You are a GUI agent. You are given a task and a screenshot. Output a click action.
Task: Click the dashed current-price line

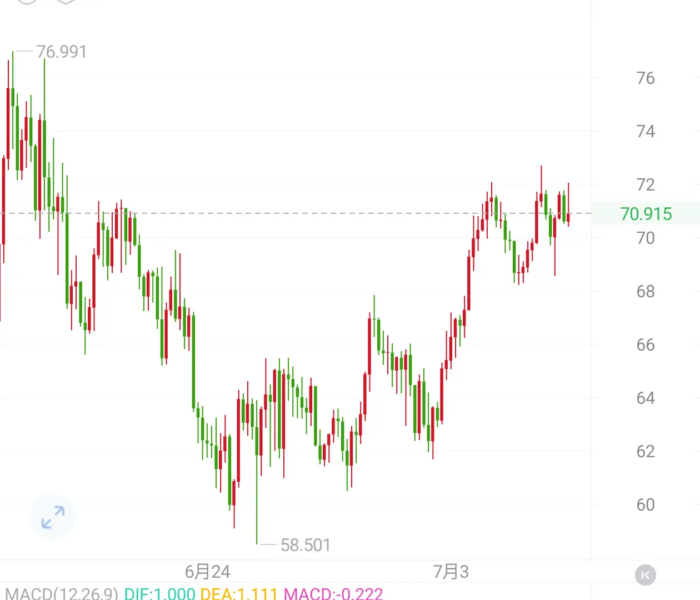296,213
